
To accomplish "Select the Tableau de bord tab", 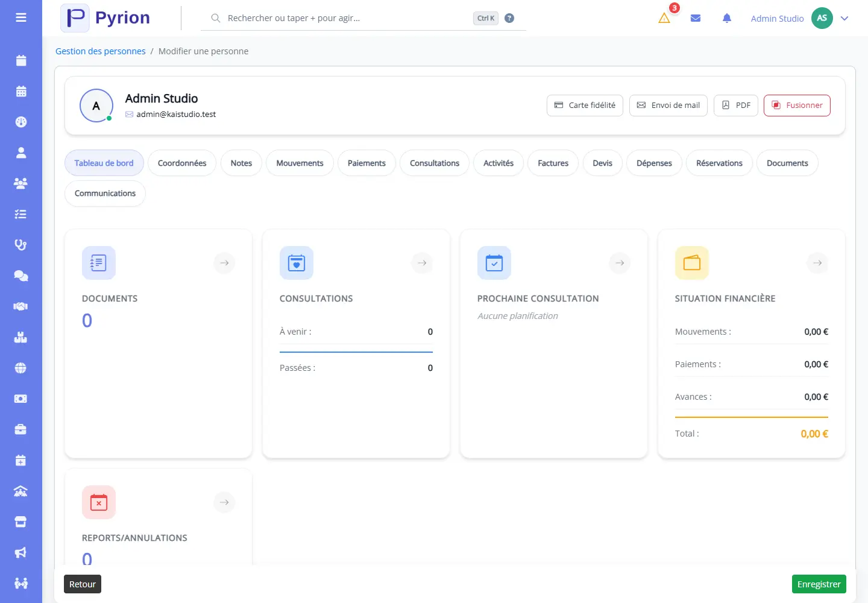I will tap(104, 163).
